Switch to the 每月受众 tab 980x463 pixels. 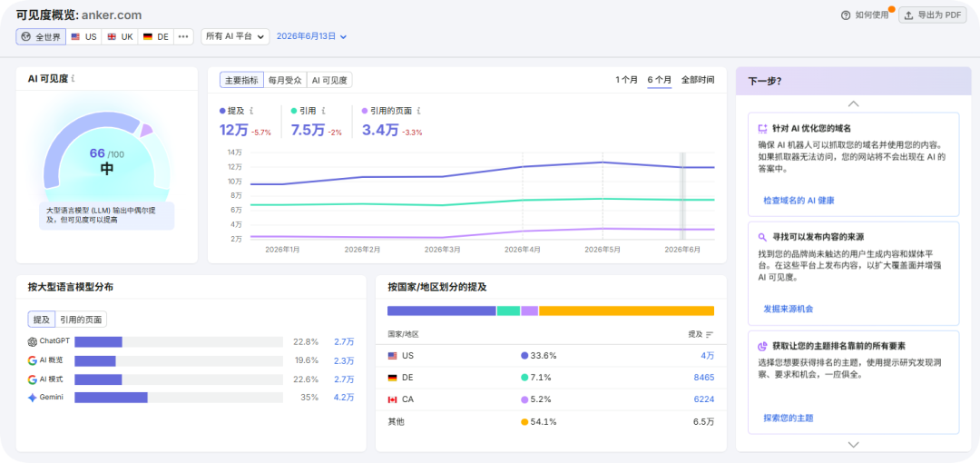click(x=285, y=80)
